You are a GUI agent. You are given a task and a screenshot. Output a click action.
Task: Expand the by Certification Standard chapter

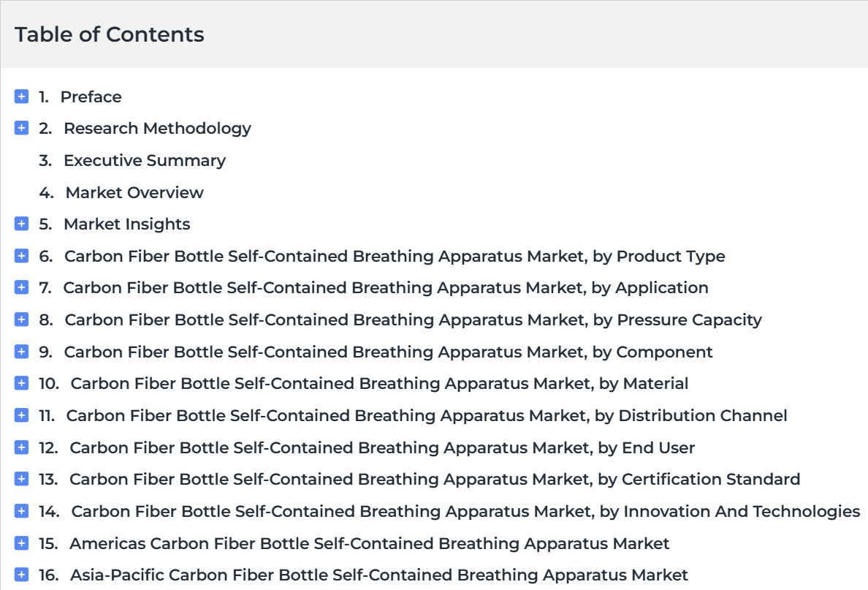[21, 479]
